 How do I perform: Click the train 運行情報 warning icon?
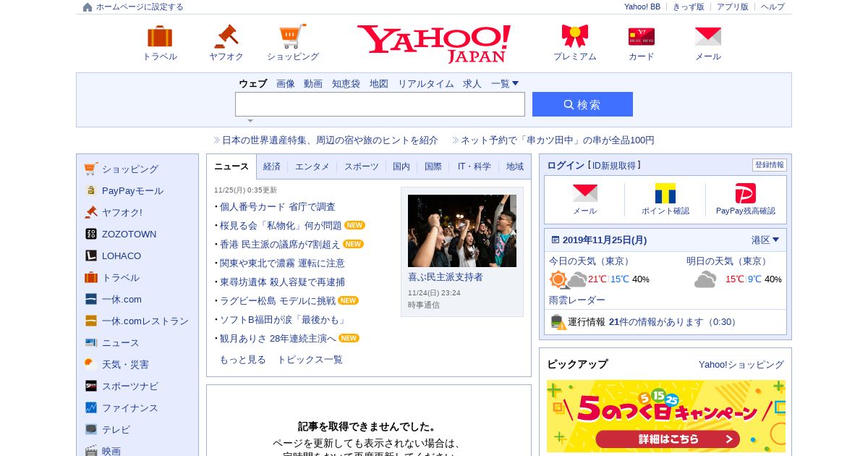557,322
